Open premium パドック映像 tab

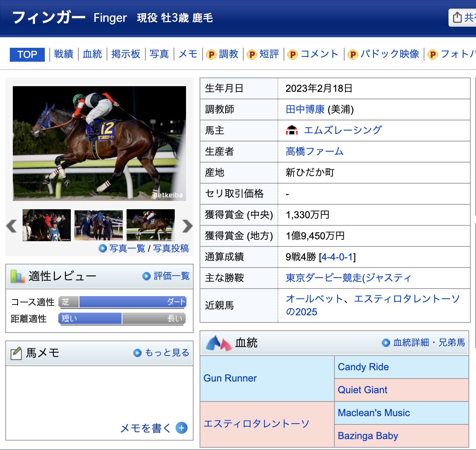[390, 54]
